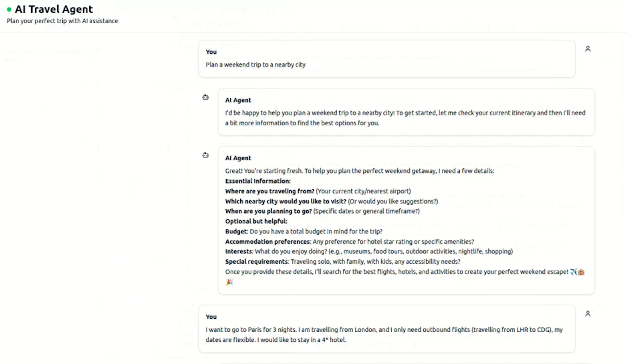This screenshot has width=627, height=364.
Task: Click the hotel emoji after 'weekend escape!'
Action: point(581,272)
